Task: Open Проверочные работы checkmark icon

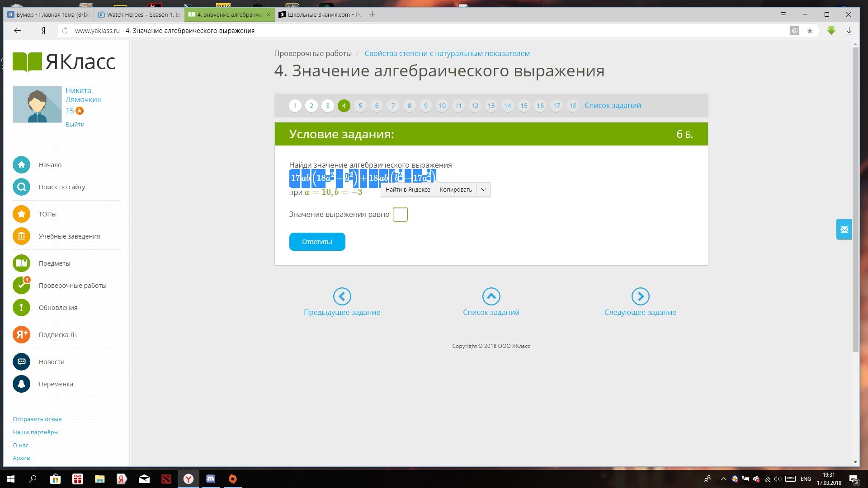Action: (x=21, y=286)
